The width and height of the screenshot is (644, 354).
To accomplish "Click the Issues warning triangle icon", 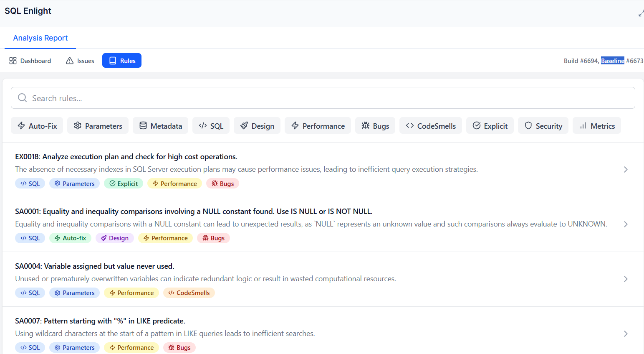I will (x=70, y=61).
